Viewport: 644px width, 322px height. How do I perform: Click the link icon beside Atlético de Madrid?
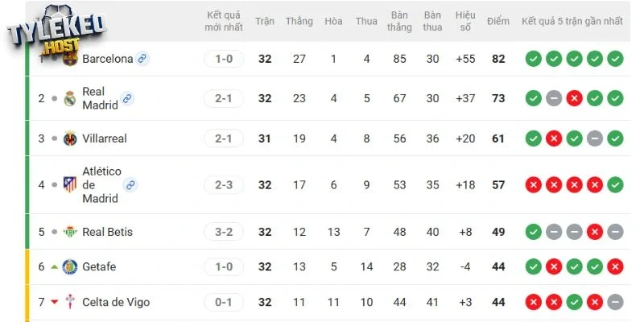click(x=130, y=185)
